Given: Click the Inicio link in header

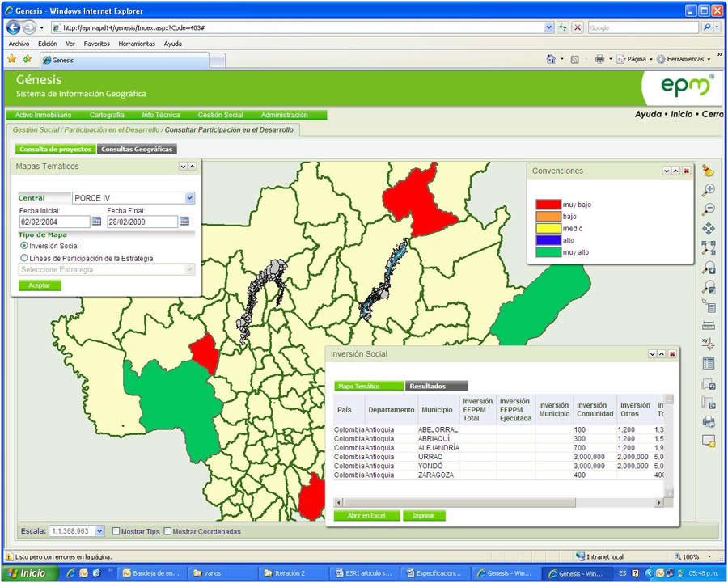Looking at the screenshot, I should click(x=682, y=114).
